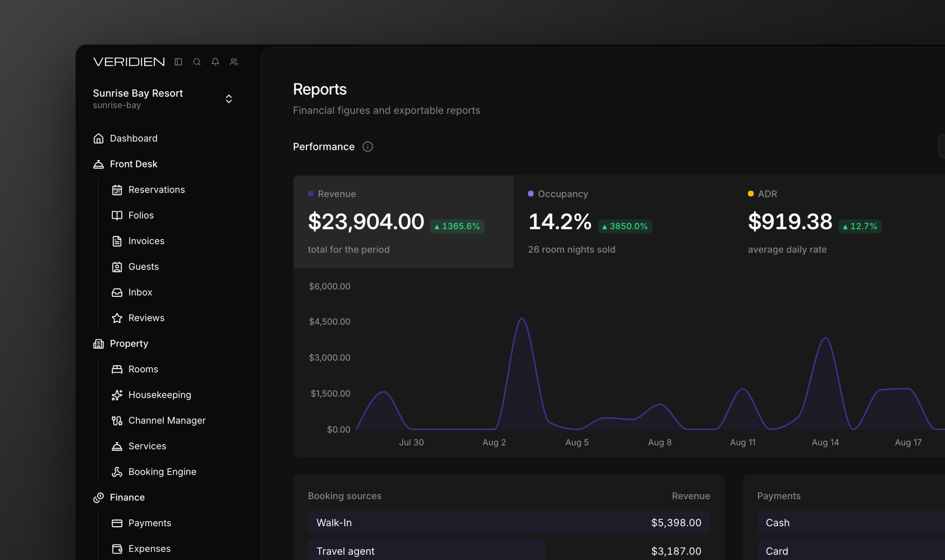The image size is (945, 560).
Task: Collapse the Front Desk section
Action: pos(134,164)
